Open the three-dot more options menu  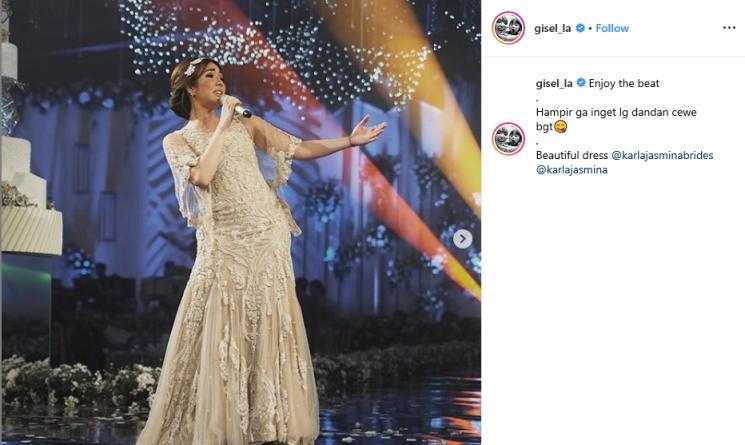tap(729, 28)
